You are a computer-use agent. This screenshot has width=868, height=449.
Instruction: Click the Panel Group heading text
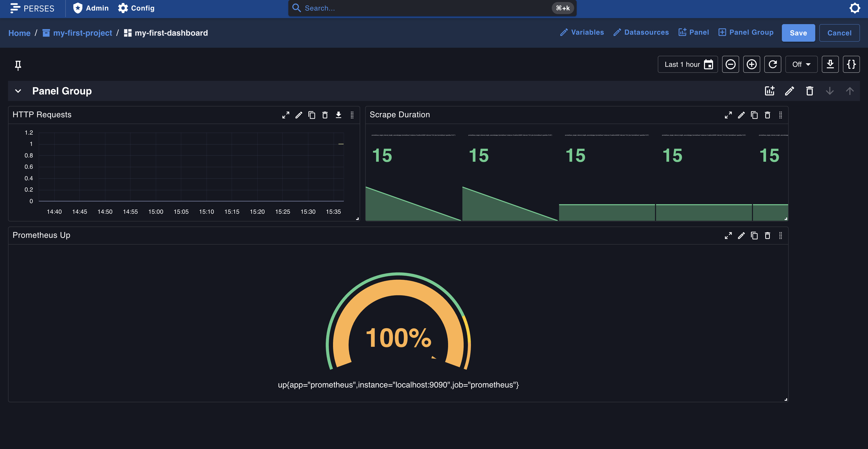(62, 91)
